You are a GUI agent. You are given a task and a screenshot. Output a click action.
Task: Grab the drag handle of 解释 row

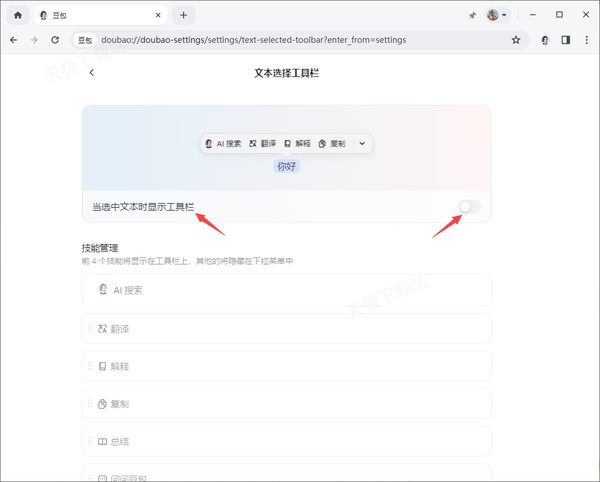coord(90,366)
